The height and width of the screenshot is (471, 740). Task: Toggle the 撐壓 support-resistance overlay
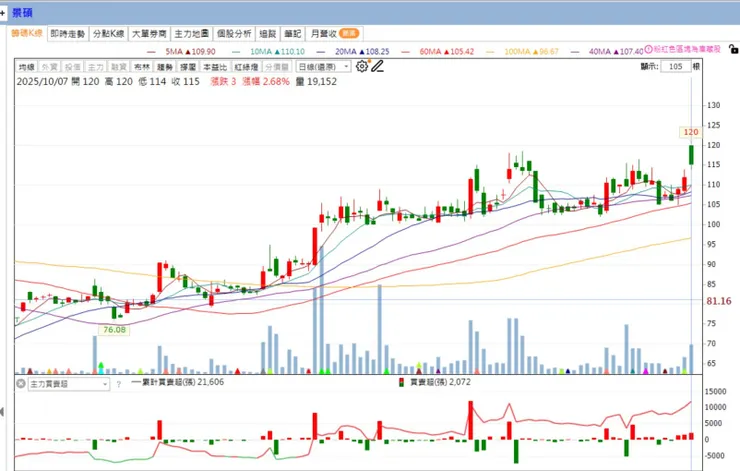(188, 67)
